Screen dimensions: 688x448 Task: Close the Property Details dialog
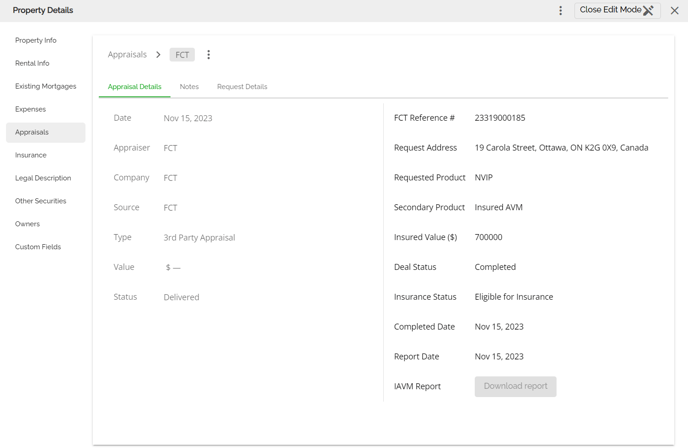(674, 11)
